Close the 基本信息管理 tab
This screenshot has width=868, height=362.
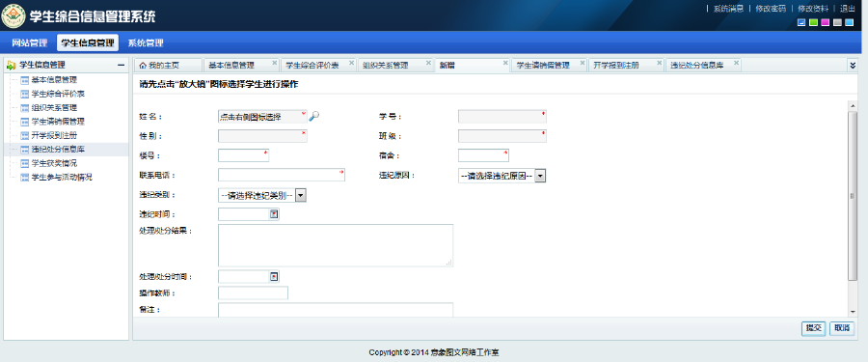coord(275,63)
